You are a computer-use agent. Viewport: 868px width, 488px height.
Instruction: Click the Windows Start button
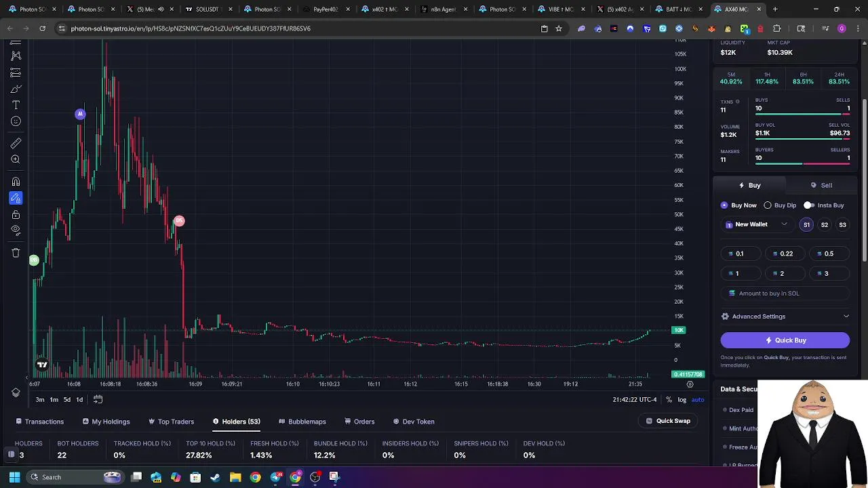(x=14, y=477)
